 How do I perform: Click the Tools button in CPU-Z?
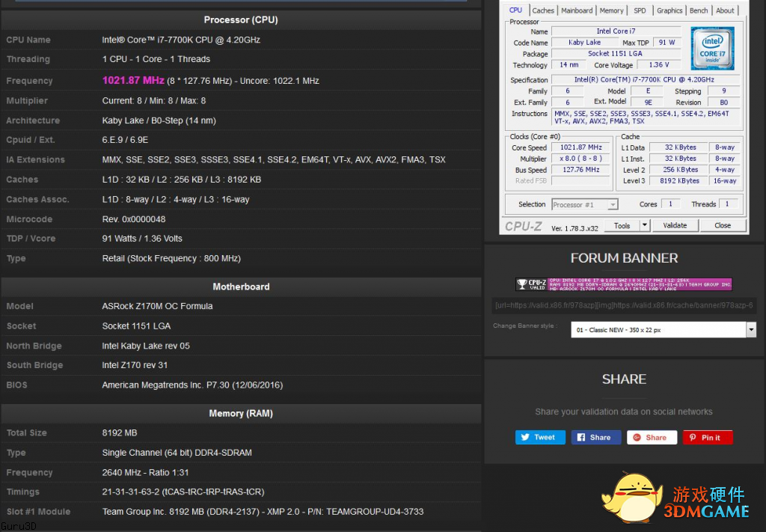click(622, 226)
